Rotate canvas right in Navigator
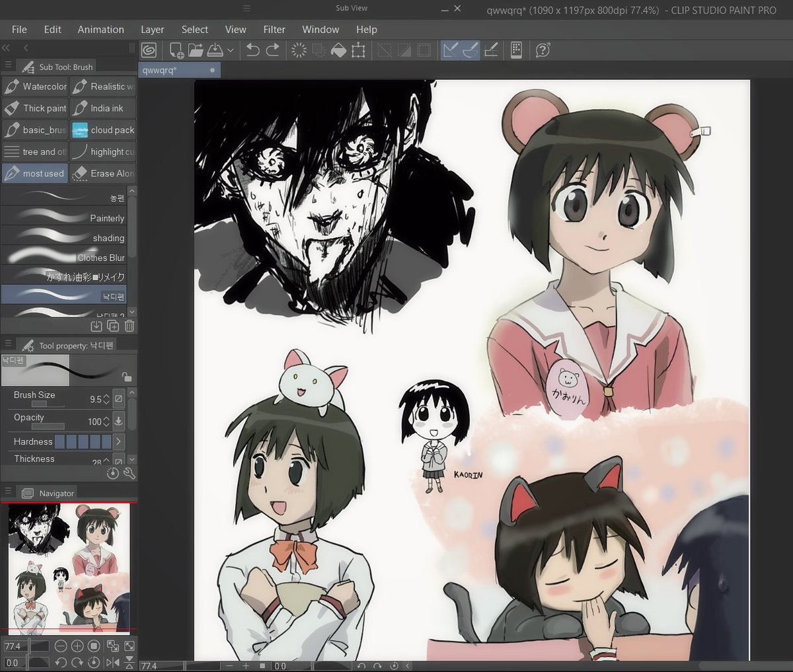 pyautogui.click(x=77, y=662)
